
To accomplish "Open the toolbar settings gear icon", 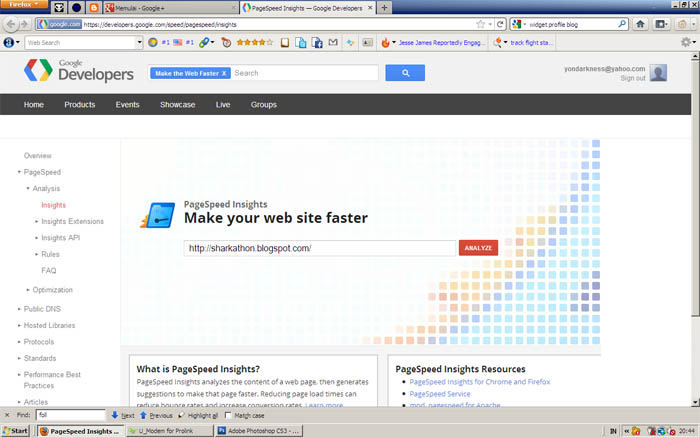I will coord(686,42).
